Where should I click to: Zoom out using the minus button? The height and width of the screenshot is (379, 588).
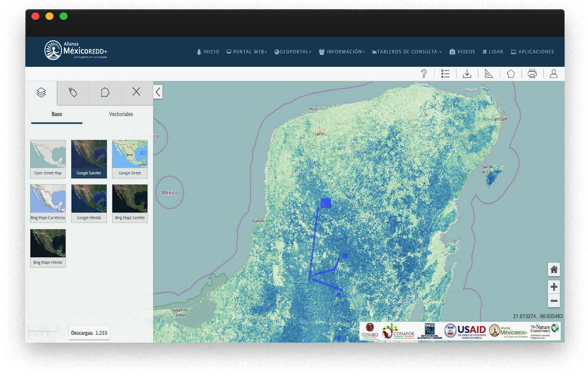tap(554, 301)
